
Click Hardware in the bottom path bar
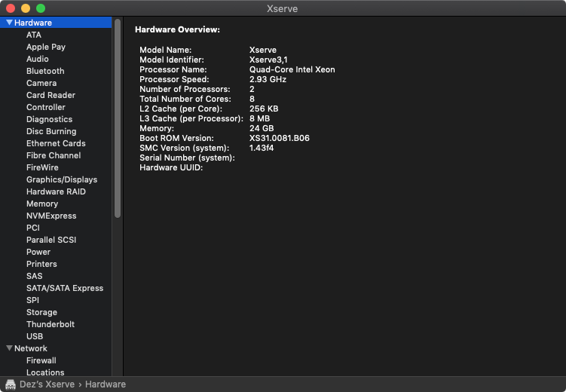tap(106, 384)
